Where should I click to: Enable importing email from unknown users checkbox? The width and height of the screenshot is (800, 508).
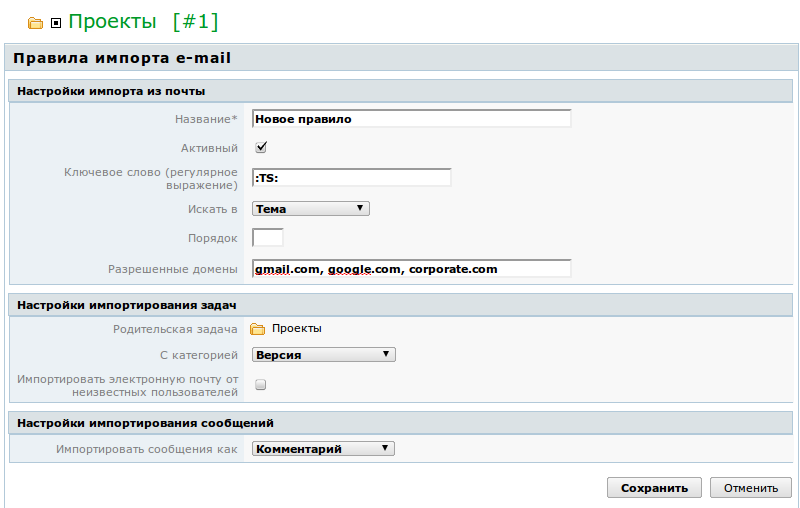pos(261,385)
